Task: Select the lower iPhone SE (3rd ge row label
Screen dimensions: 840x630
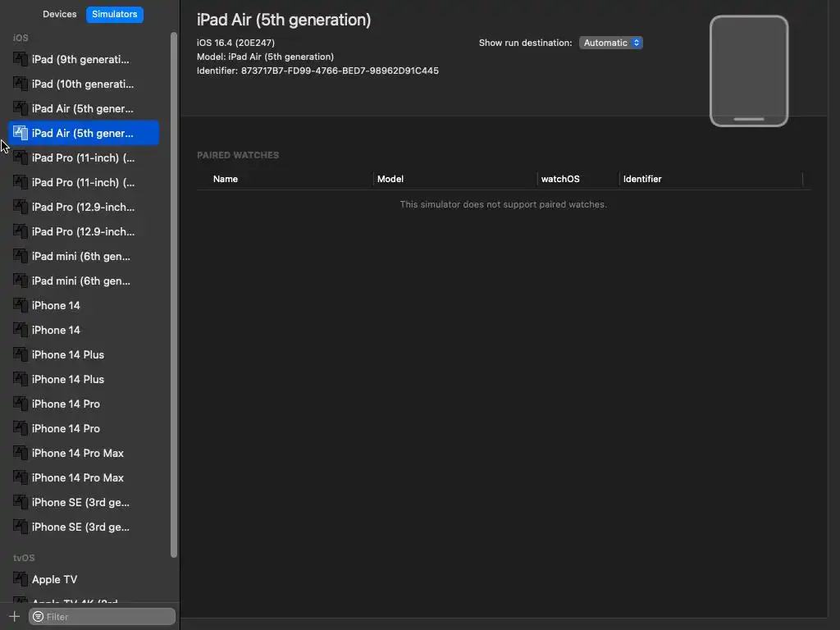Action: point(80,527)
